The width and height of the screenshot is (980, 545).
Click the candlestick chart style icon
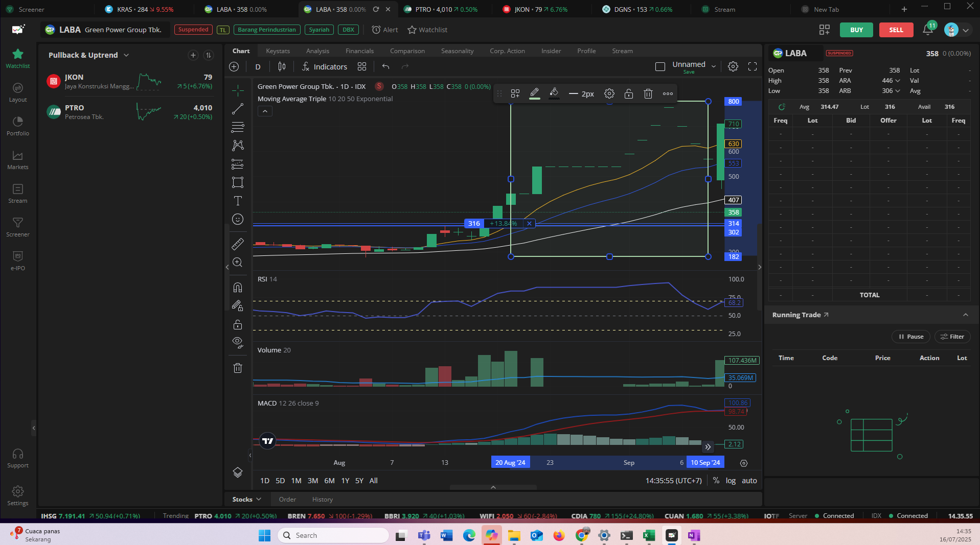click(282, 66)
